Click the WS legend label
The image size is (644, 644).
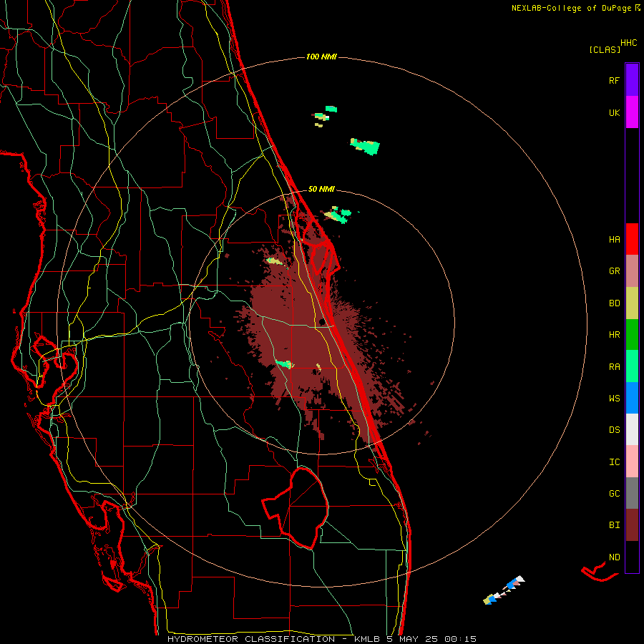click(x=614, y=398)
